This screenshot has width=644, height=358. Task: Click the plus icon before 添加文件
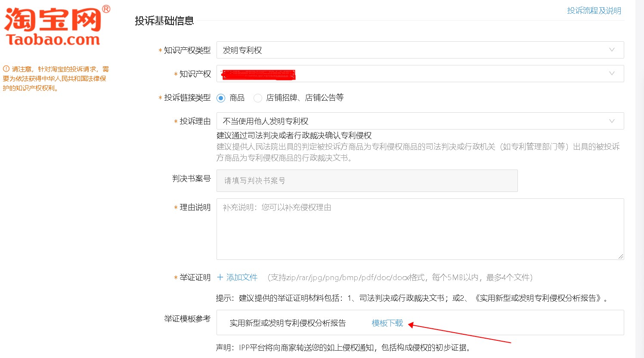(x=220, y=278)
